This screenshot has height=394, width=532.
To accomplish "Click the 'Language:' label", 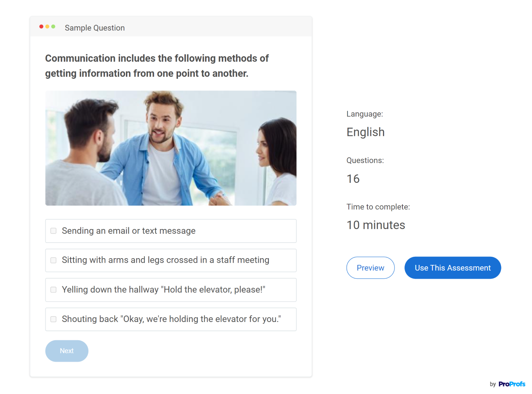I will coord(364,114).
